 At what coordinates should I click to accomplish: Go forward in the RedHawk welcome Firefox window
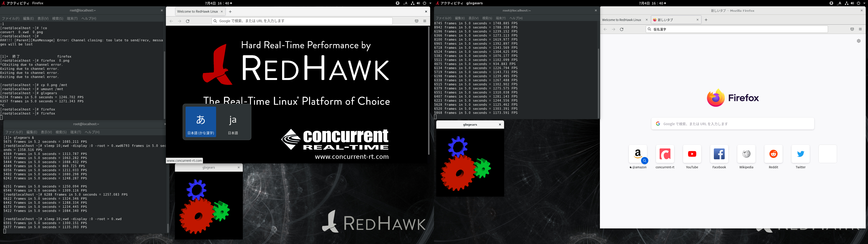pos(179,21)
